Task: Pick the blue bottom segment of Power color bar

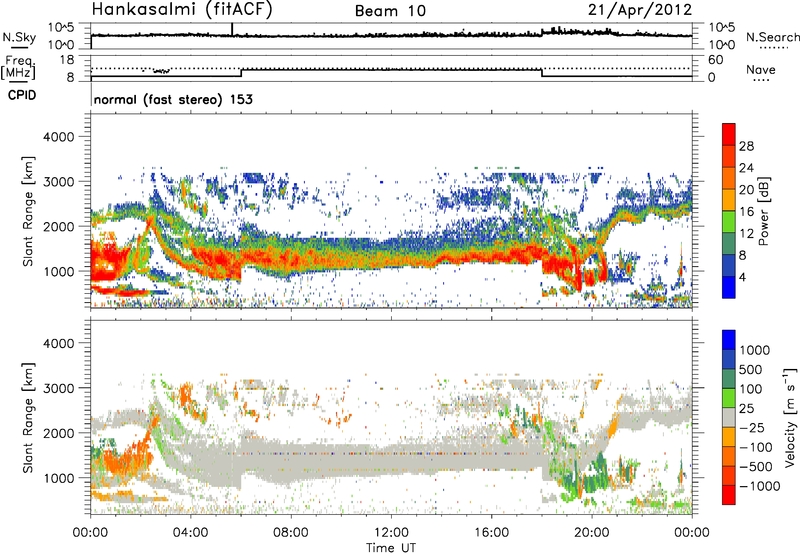Action: [x=729, y=287]
